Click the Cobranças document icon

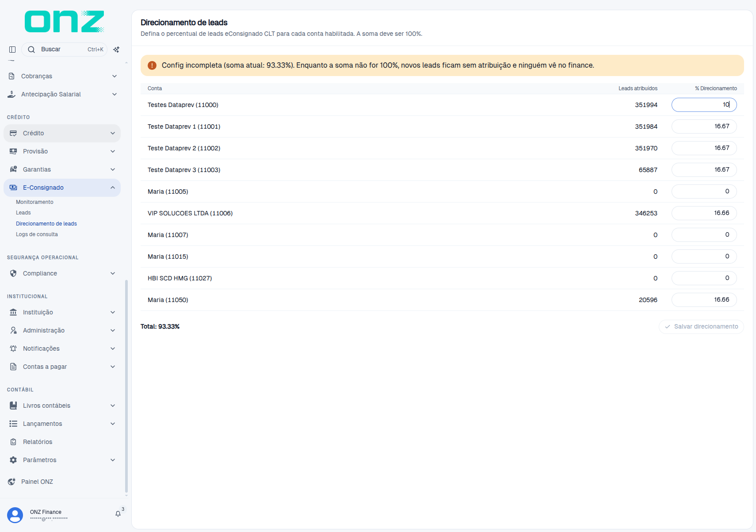(x=11, y=76)
